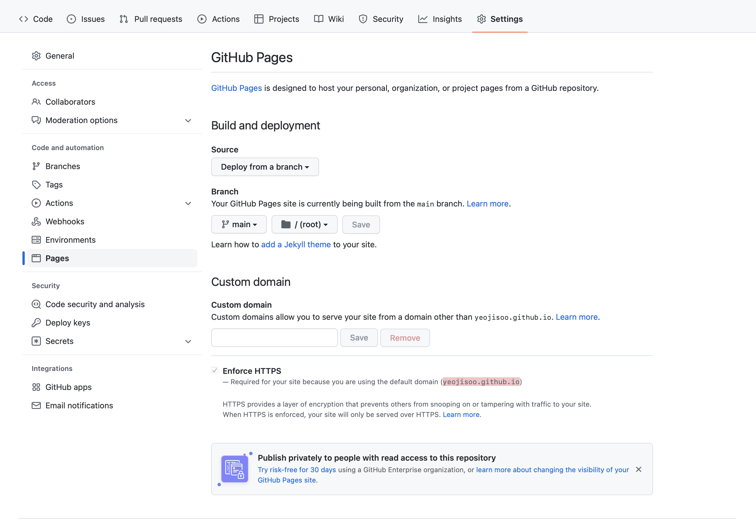Open the Issues tab
The width and height of the screenshot is (756, 532).
point(86,19)
